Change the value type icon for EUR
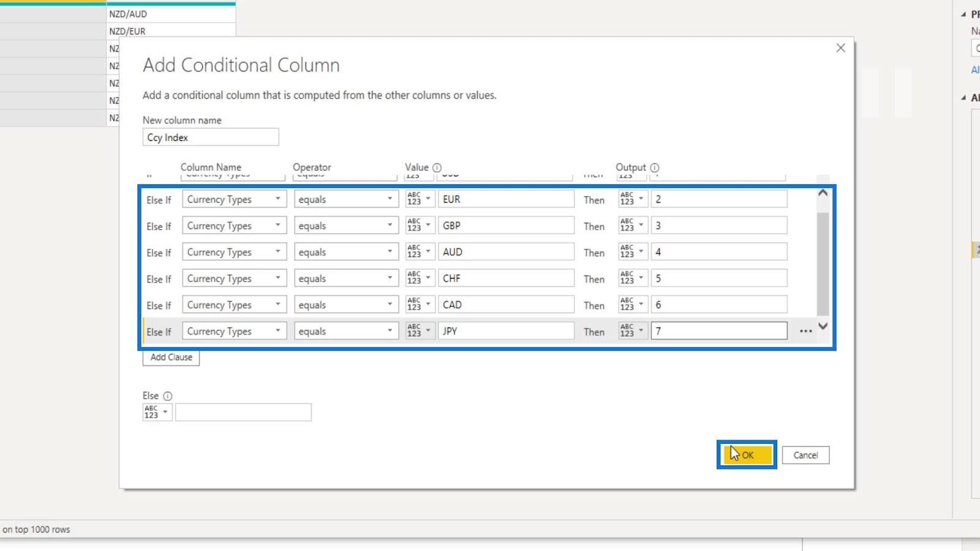Viewport: 980px width, 551px height. point(420,199)
